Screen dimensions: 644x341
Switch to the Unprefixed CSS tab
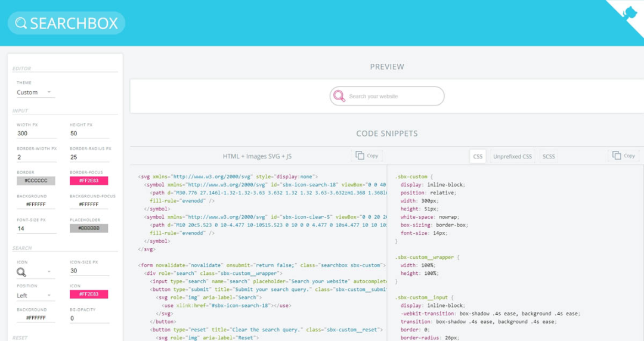point(512,157)
